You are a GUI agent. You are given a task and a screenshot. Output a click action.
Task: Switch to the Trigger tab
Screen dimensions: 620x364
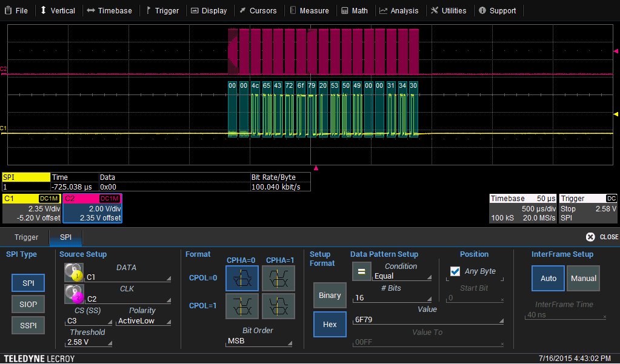pyautogui.click(x=25, y=237)
